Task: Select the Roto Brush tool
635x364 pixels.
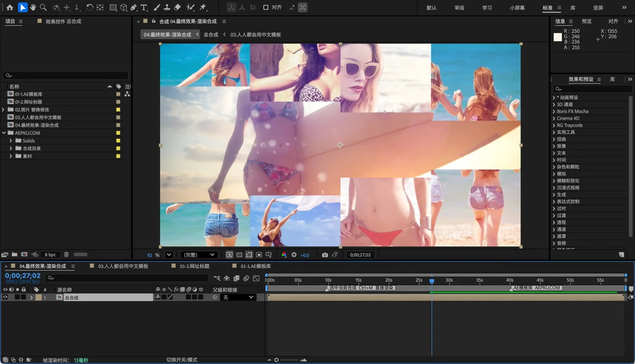Action: point(190,7)
